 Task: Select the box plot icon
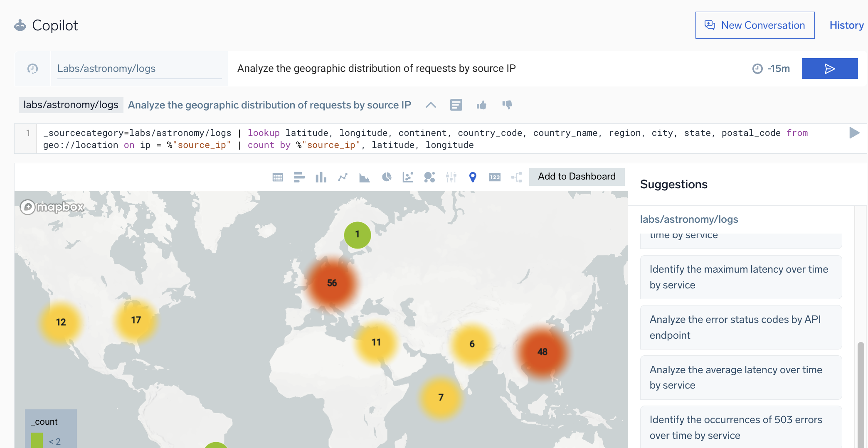coord(451,177)
